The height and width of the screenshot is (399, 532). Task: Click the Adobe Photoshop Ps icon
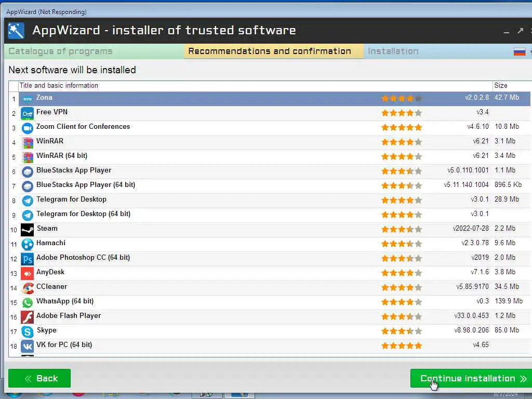click(27, 259)
